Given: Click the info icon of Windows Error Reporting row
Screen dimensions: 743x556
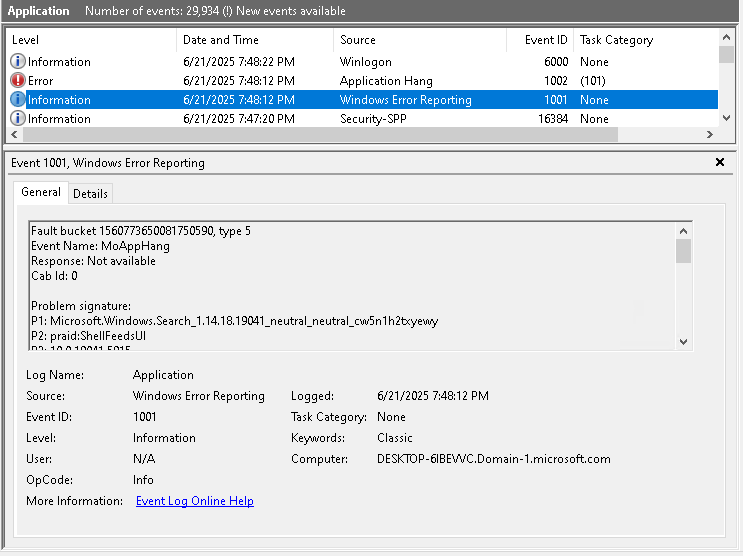Looking at the screenshot, I should click(18, 100).
